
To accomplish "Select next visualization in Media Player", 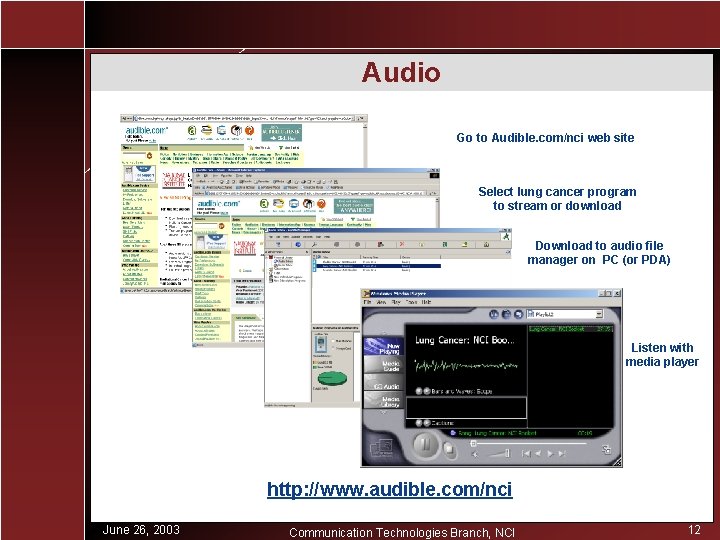I will tap(427, 391).
